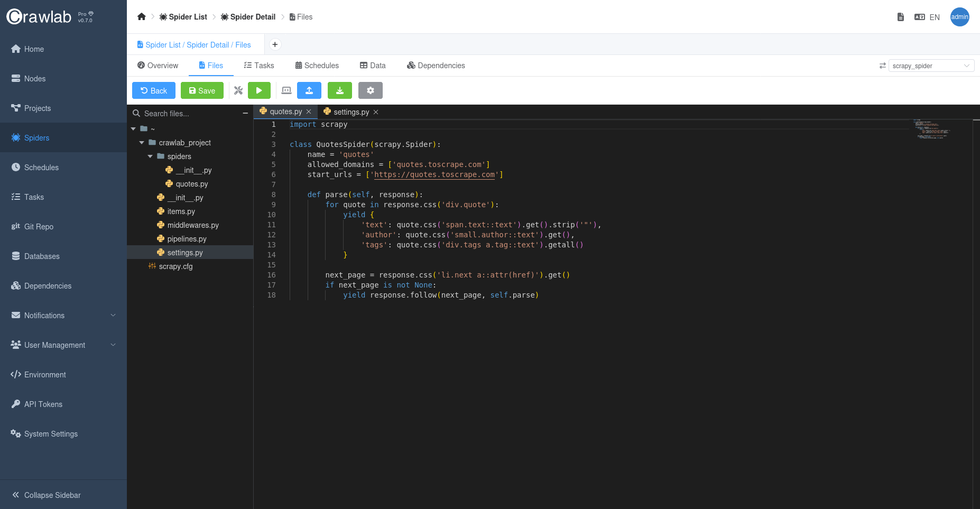Follow the https://quotes.toscrape.com link in code
Image resolution: width=980 pixels, height=509 pixels.
[x=434, y=174]
